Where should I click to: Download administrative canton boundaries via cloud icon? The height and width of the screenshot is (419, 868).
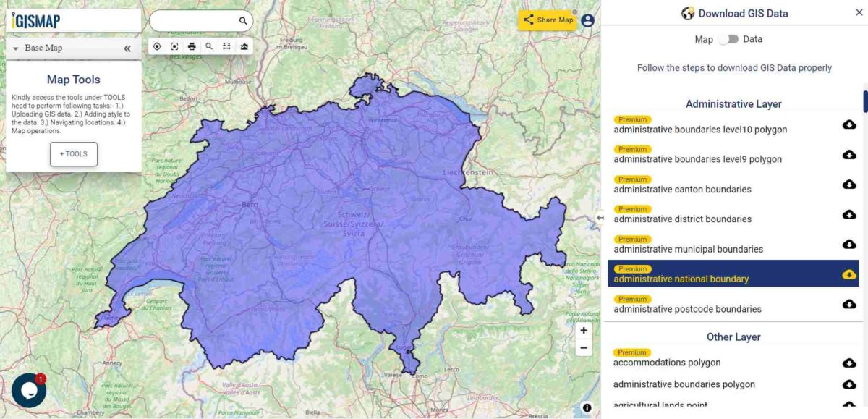coord(848,185)
